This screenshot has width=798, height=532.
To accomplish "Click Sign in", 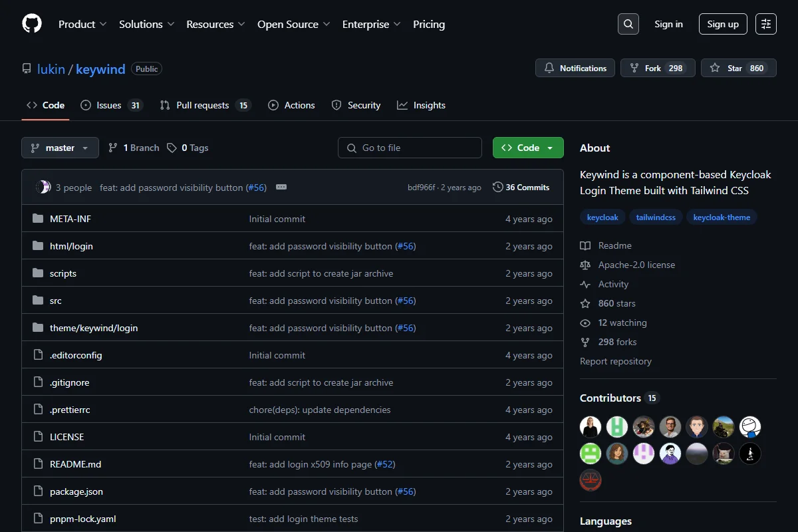I will point(668,24).
